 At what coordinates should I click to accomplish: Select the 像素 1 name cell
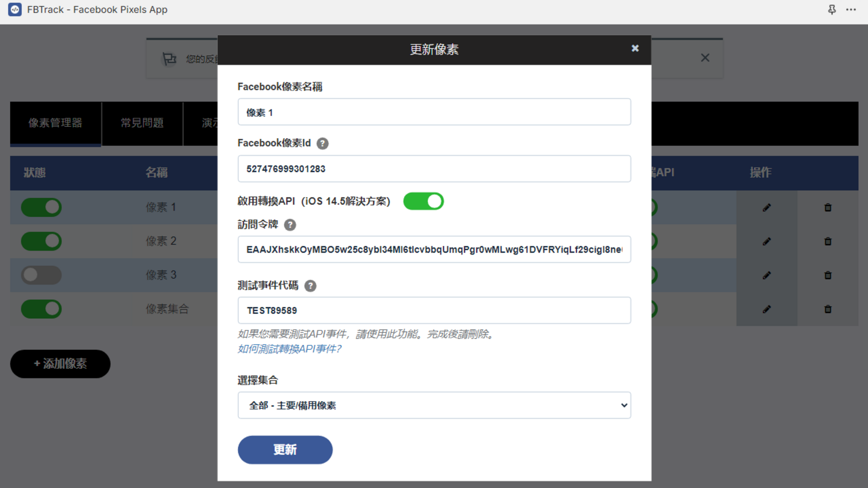[x=161, y=207]
